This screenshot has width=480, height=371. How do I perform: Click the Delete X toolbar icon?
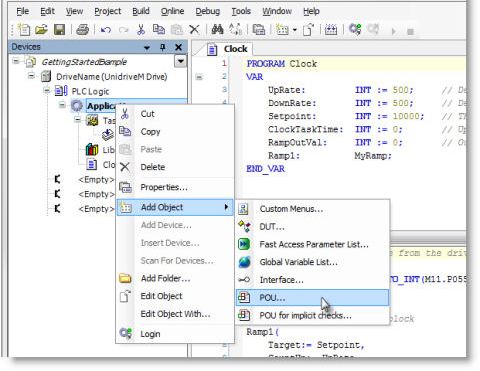[194, 30]
